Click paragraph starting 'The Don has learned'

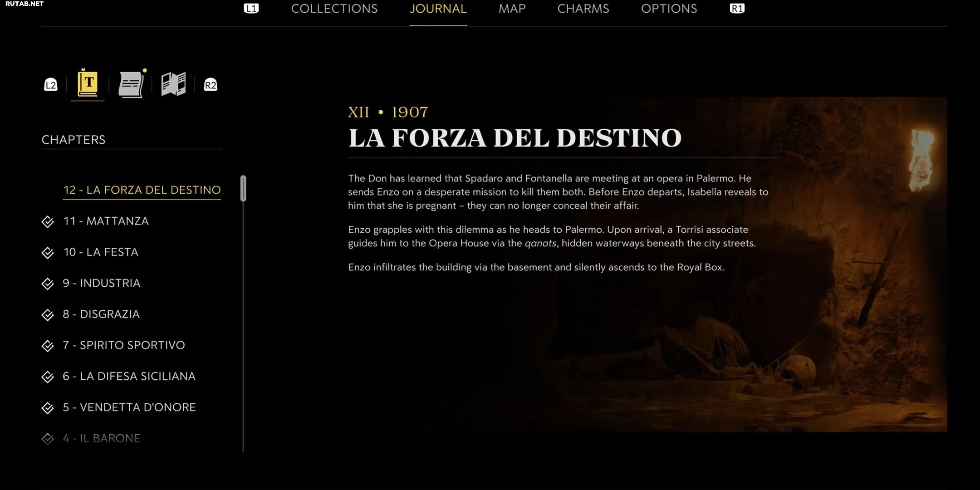pyautogui.click(x=558, y=192)
